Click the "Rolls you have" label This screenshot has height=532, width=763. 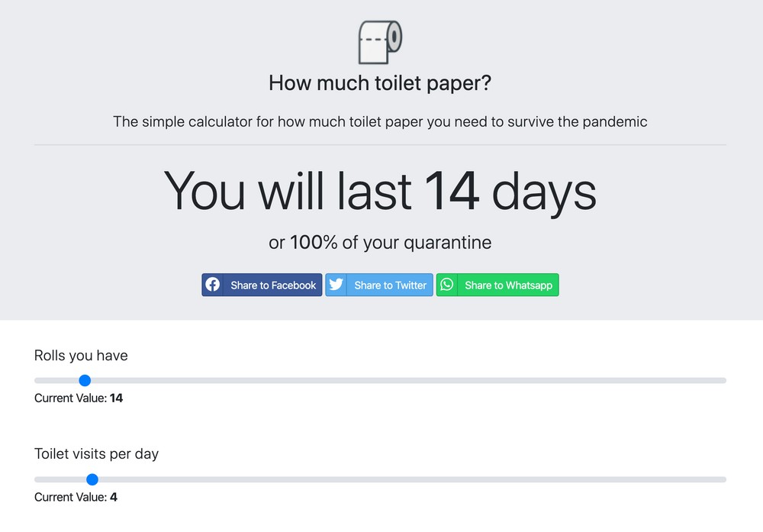81,355
